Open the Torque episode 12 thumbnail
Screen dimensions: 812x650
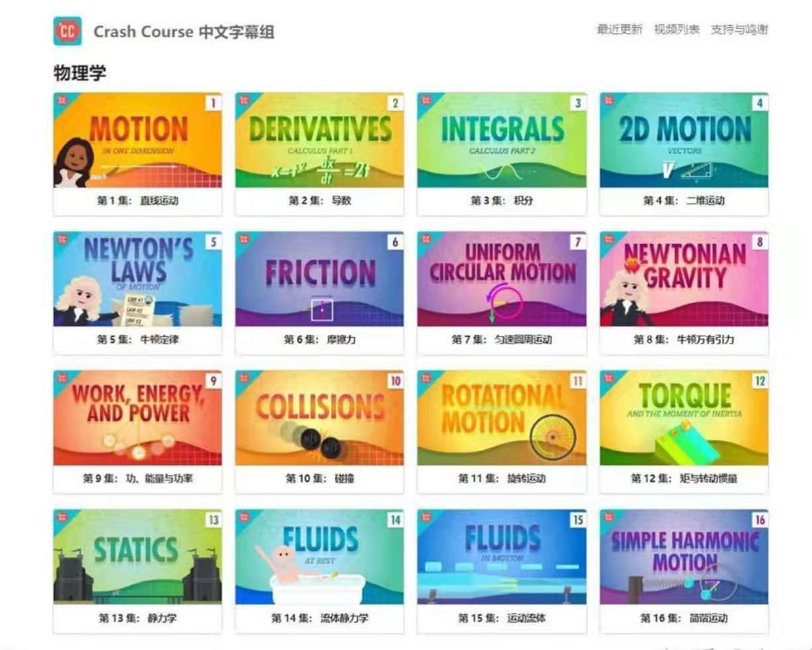684,418
